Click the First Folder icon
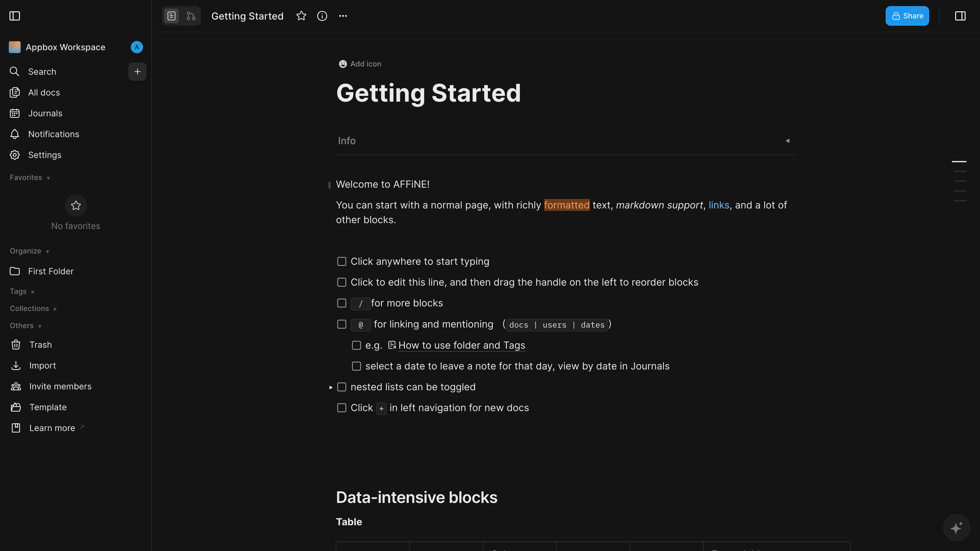 point(14,271)
